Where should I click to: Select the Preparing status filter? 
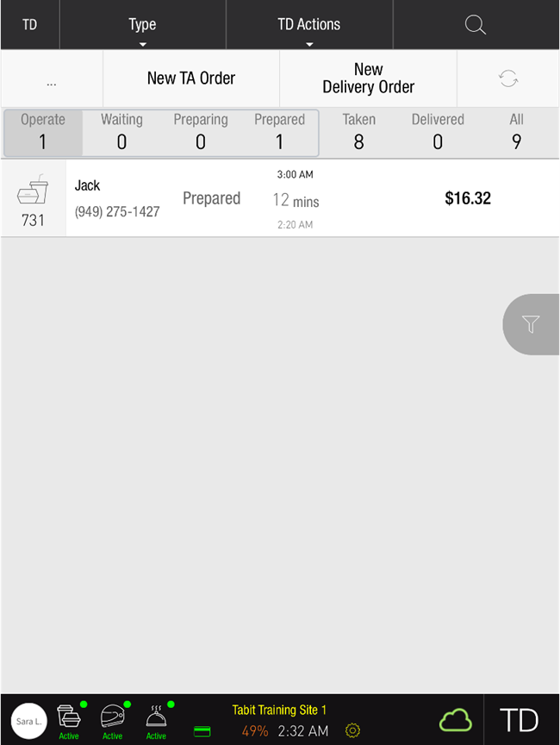coord(201,131)
